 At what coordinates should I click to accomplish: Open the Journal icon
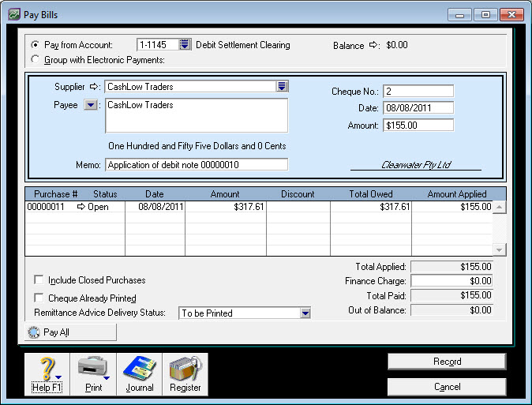[140, 373]
